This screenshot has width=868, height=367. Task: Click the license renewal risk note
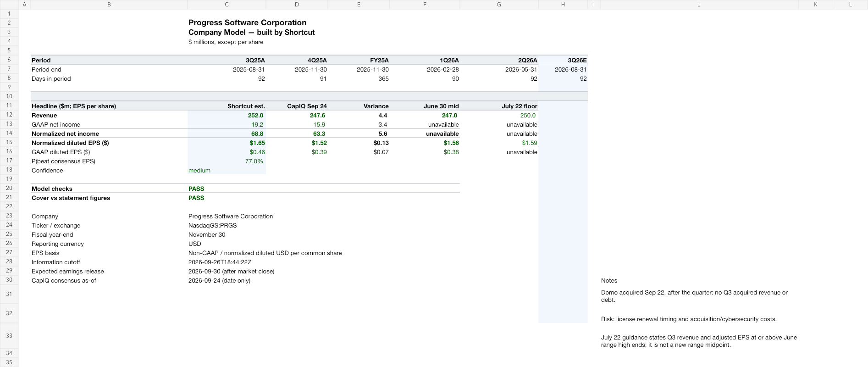tap(689, 319)
